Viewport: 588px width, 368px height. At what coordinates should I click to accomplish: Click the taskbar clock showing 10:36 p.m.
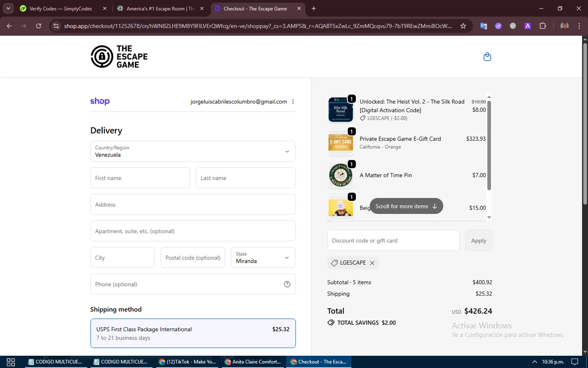pos(553,362)
